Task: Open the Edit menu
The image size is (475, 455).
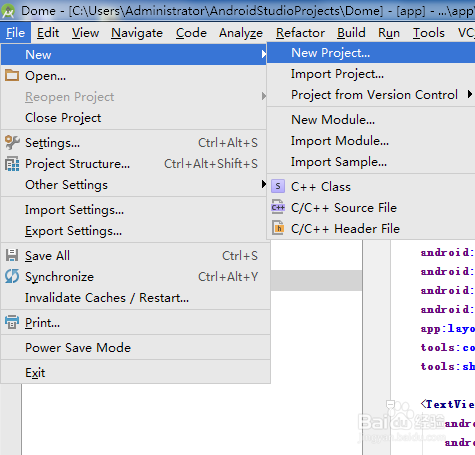Action: [x=48, y=33]
